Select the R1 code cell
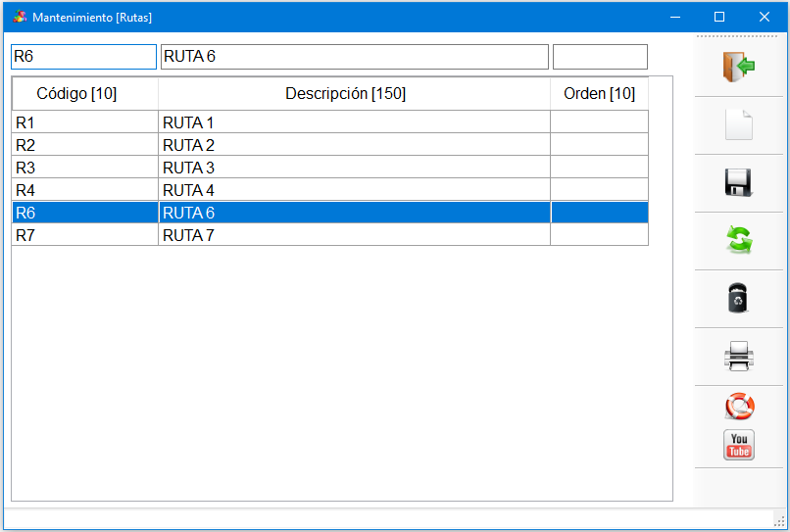The image size is (790, 532). [x=85, y=122]
